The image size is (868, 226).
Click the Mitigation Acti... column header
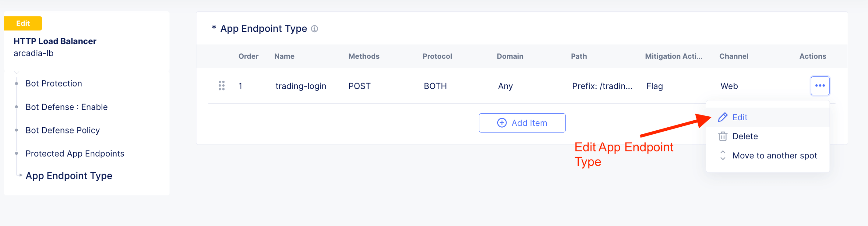(673, 56)
